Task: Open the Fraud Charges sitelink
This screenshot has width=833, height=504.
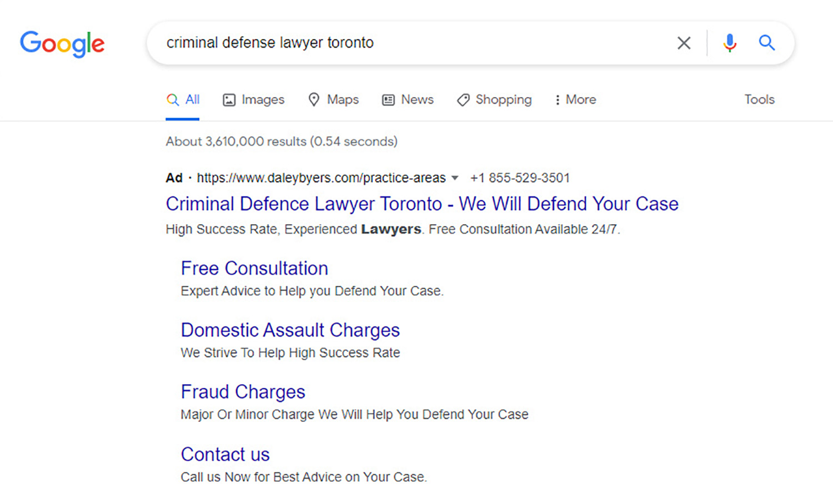Action: [x=243, y=392]
